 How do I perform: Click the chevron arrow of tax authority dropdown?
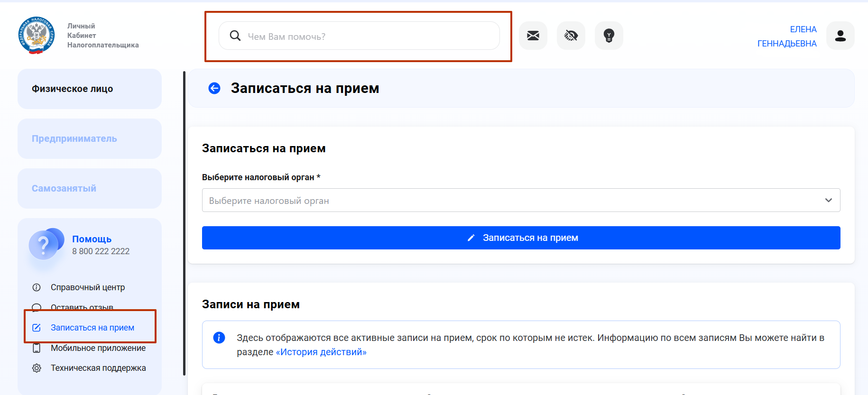pos(829,200)
